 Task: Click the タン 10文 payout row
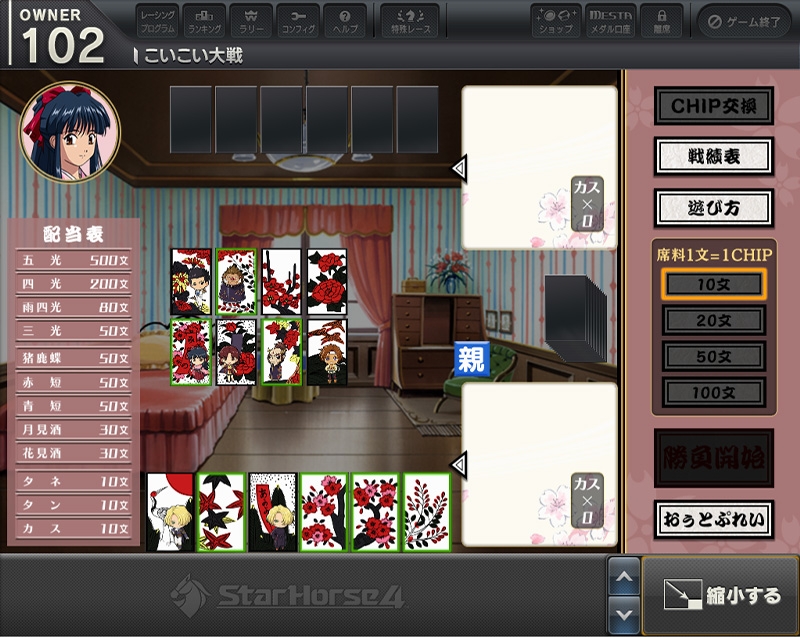pos(74,505)
